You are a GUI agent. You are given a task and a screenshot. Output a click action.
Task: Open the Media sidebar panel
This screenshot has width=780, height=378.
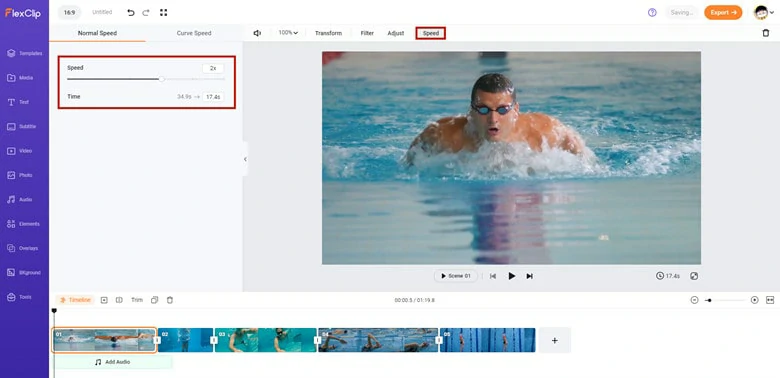(x=20, y=78)
